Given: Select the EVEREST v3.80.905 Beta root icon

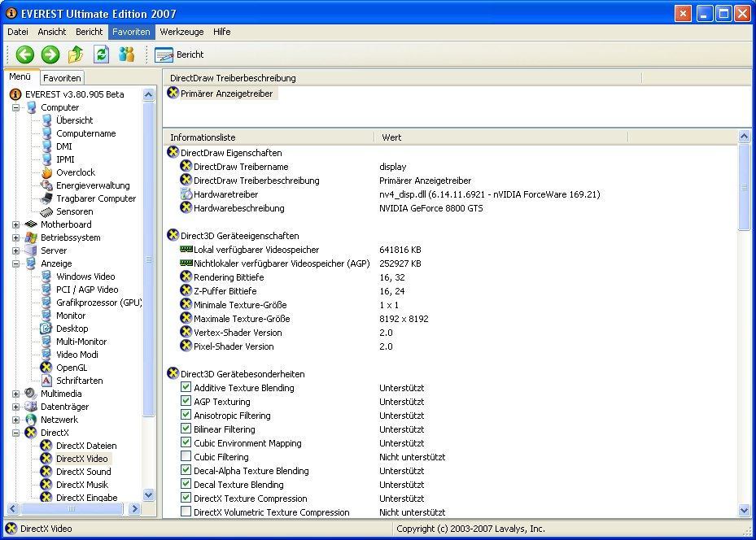Looking at the screenshot, I should (x=15, y=94).
